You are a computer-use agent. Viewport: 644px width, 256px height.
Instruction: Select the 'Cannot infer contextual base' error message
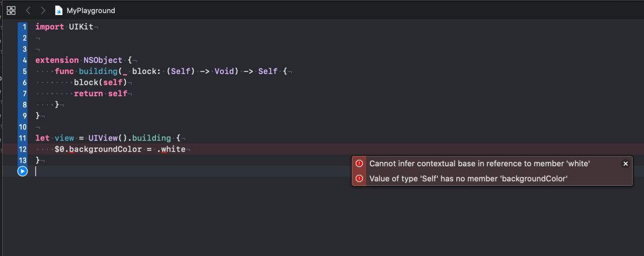[479, 163]
